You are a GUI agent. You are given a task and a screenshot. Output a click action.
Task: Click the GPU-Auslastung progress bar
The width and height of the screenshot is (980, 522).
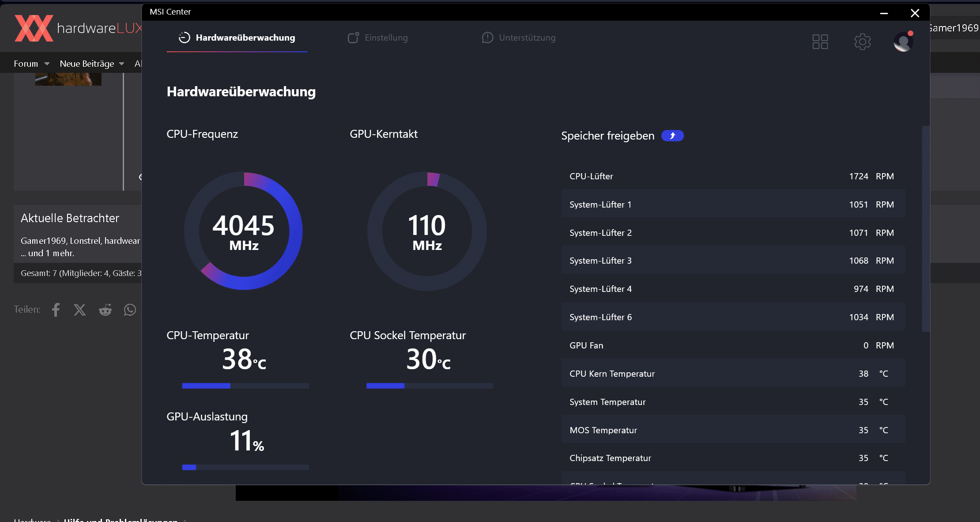[x=245, y=467]
